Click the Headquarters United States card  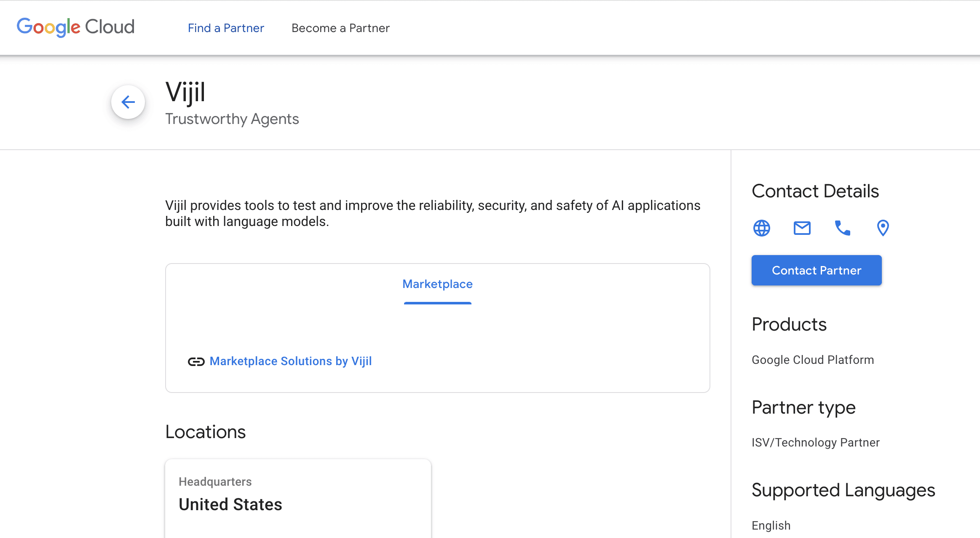coord(298,498)
